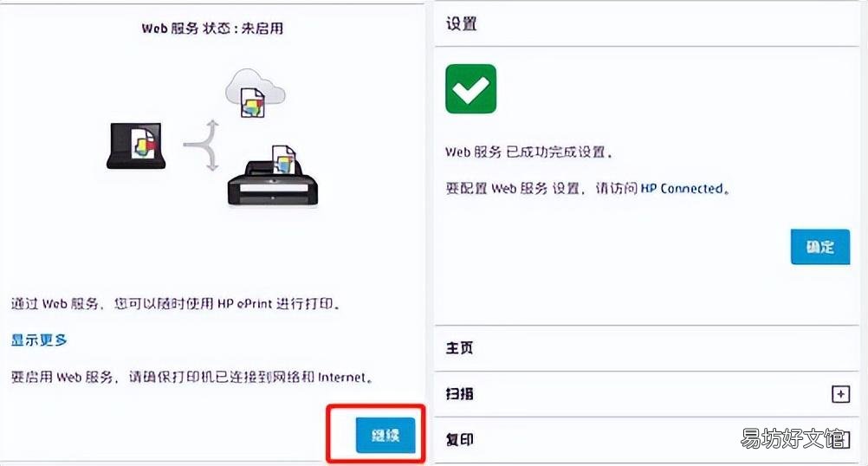Click the green checkmark success icon
This screenshot has width=868, height=466.
click(470, 88)
